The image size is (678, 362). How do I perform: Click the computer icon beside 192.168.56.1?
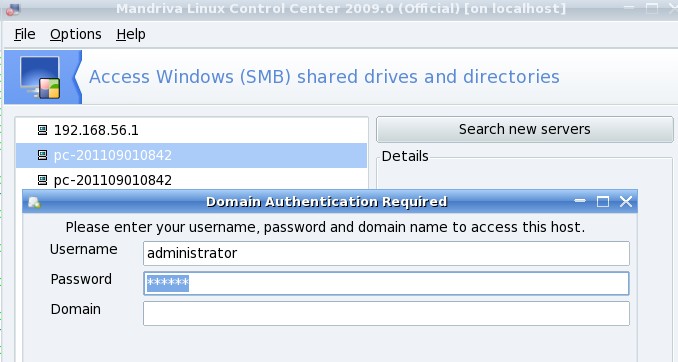(x=42, y=130)
